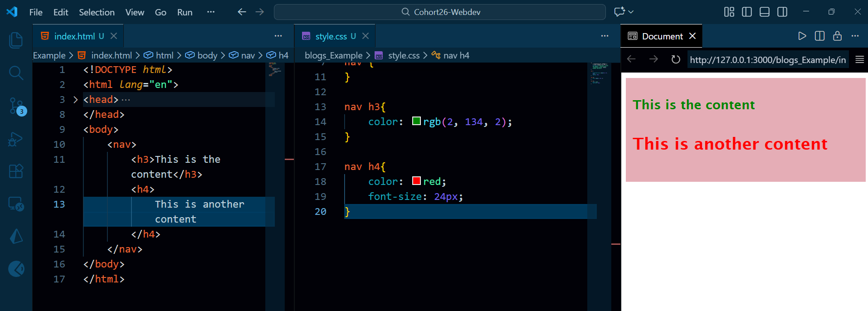Open Copilot chat dropdown chevron
Viewport: 868px width, 311px height.
[x=631, y=12]
